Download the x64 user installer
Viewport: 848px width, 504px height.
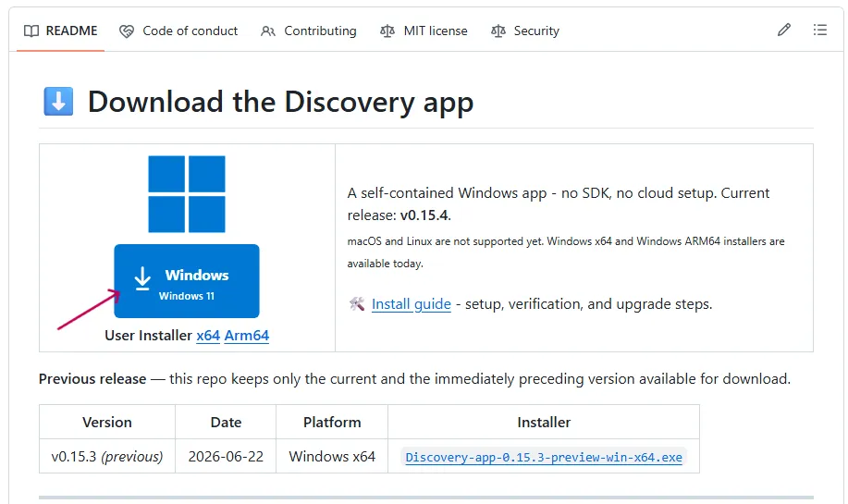[208, 336]
